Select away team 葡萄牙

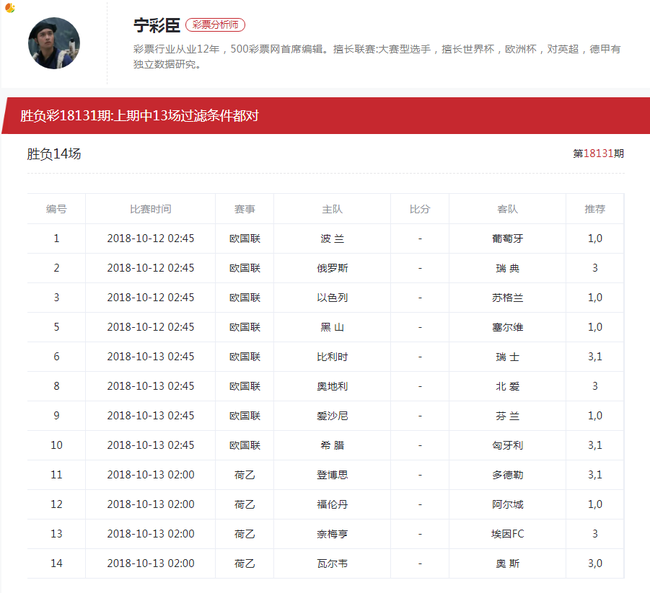(507, 238)
